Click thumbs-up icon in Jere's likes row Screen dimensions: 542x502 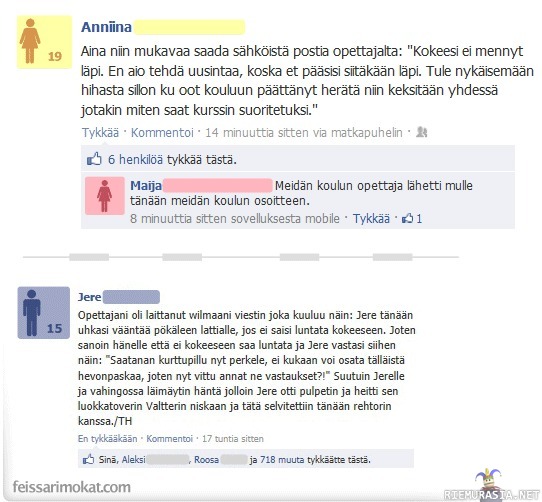[88, 459]
